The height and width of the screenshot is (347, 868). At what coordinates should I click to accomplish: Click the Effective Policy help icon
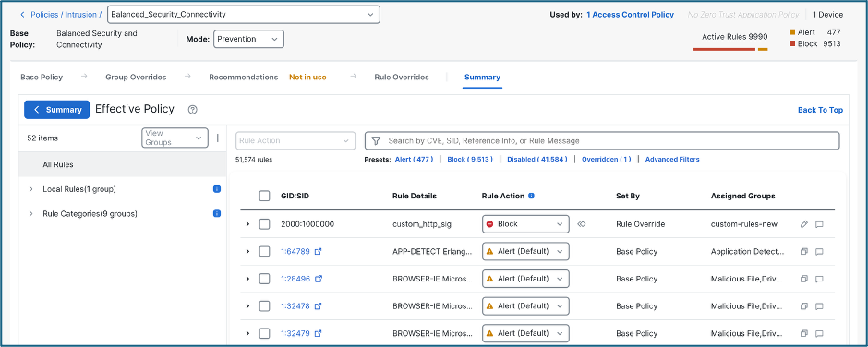pos(193,110)
